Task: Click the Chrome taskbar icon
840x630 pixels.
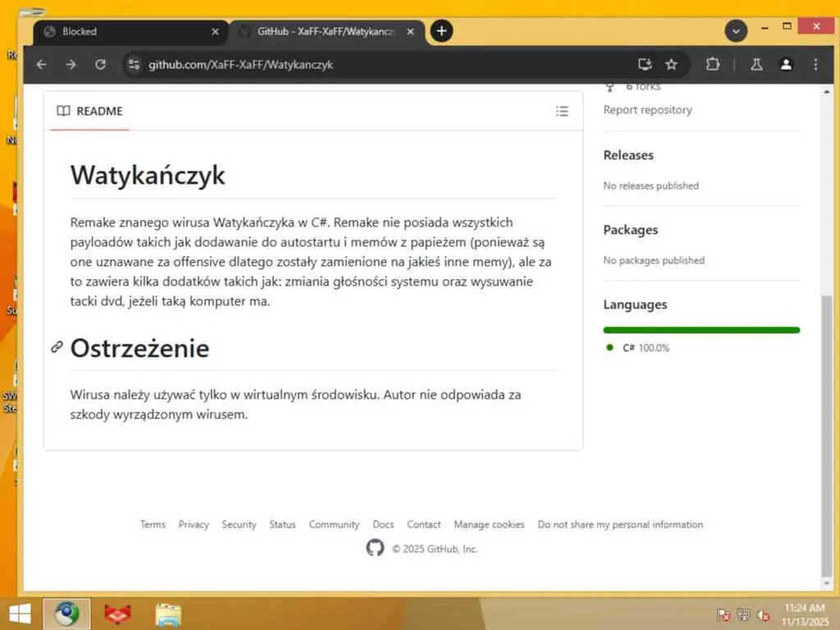Action: click(66, 614)
